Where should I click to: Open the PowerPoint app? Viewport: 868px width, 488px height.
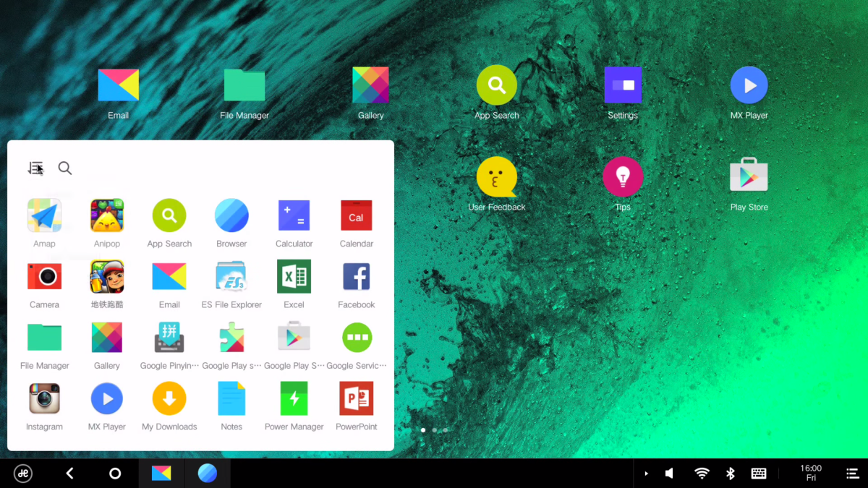pyautogui.click(x=356, y=398)
